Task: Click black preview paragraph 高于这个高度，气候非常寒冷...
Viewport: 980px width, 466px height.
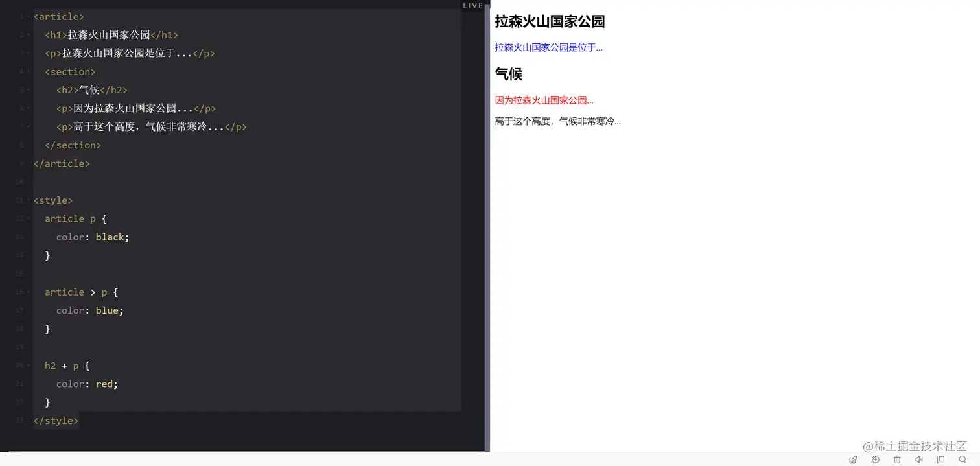Action: [558, 121]
